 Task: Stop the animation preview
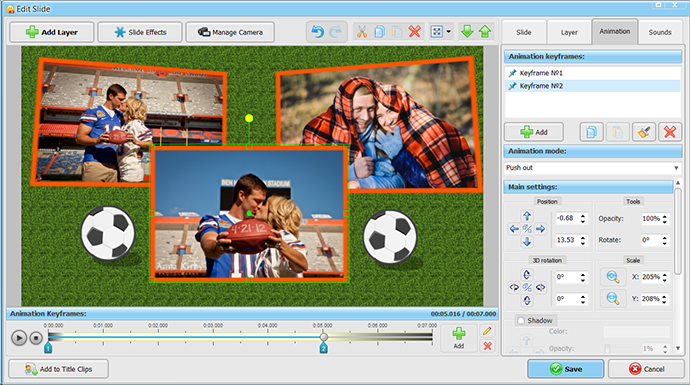point(36,338)
